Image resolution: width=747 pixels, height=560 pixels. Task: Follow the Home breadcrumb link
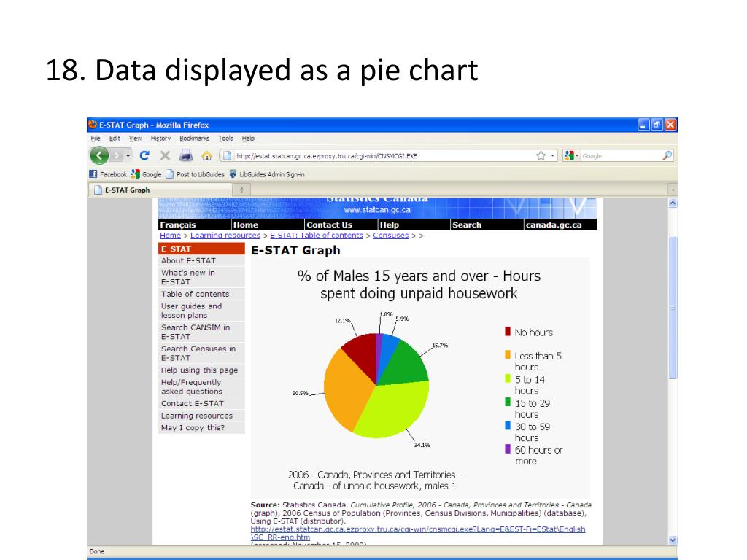tap(170, 236)
